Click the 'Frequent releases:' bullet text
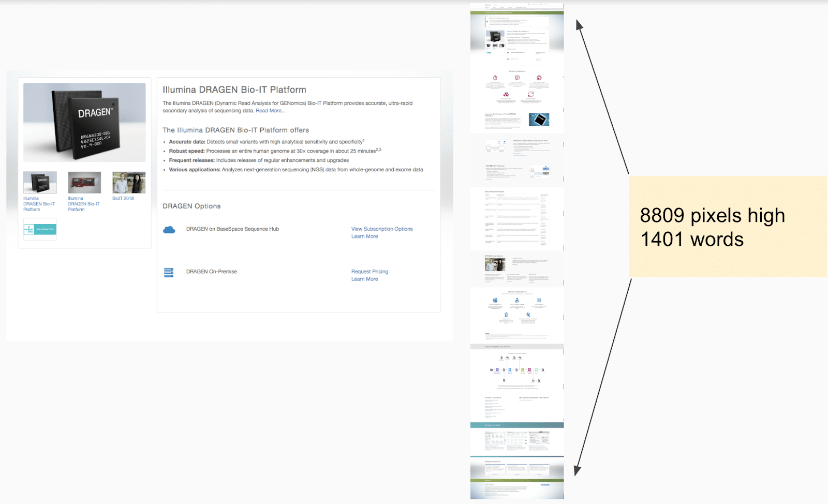Viewport: 828px width, 504px height. (x=192, y=160)
